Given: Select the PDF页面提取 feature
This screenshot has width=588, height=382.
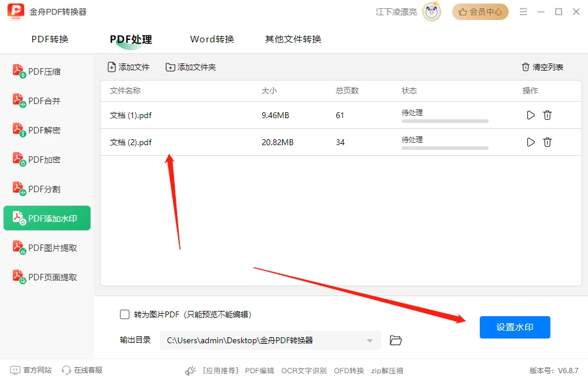Looking at the screenshot, I should (x=47, y=276).
